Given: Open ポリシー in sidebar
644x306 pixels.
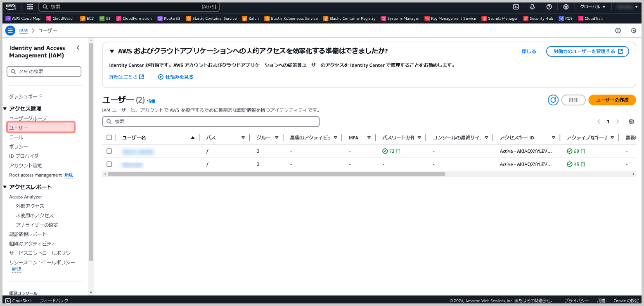Looking at the screenshot, I should [19, 147].
